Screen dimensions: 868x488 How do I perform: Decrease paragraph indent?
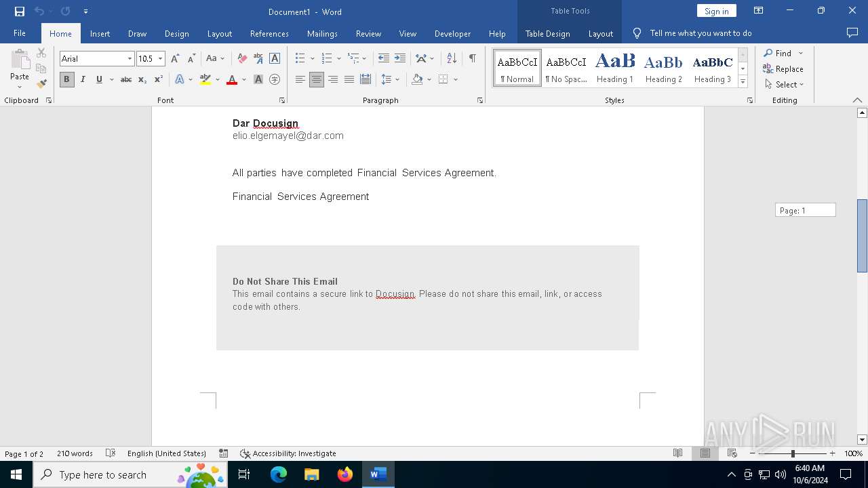pyautogui.click(x=384, y=59)
